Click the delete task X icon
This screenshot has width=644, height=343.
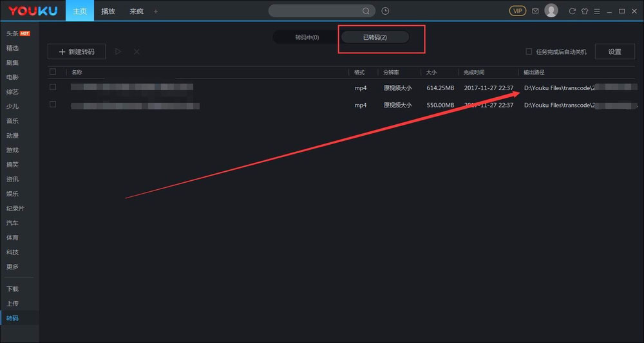pyautogui.click(x=137, y=51)
